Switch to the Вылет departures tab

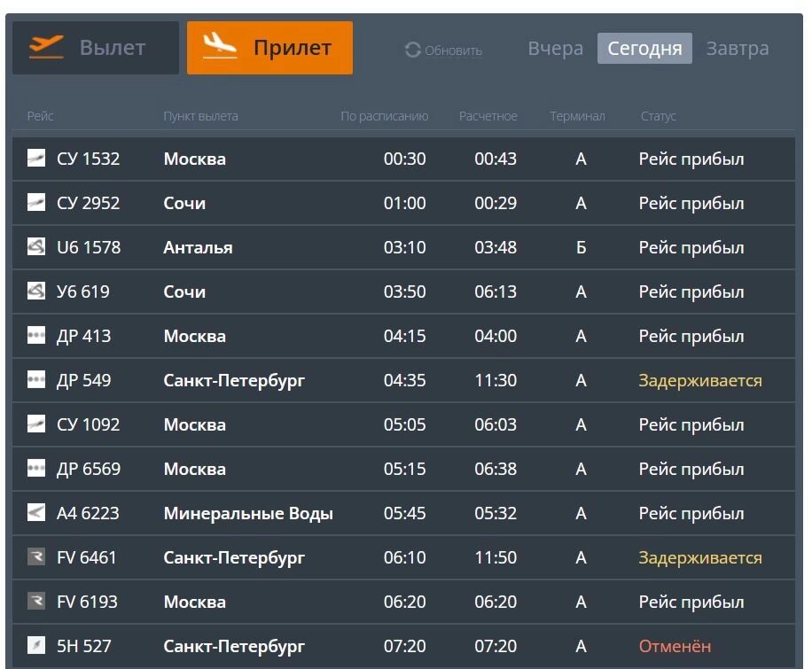pyautogui.click(x=96, y=48)
